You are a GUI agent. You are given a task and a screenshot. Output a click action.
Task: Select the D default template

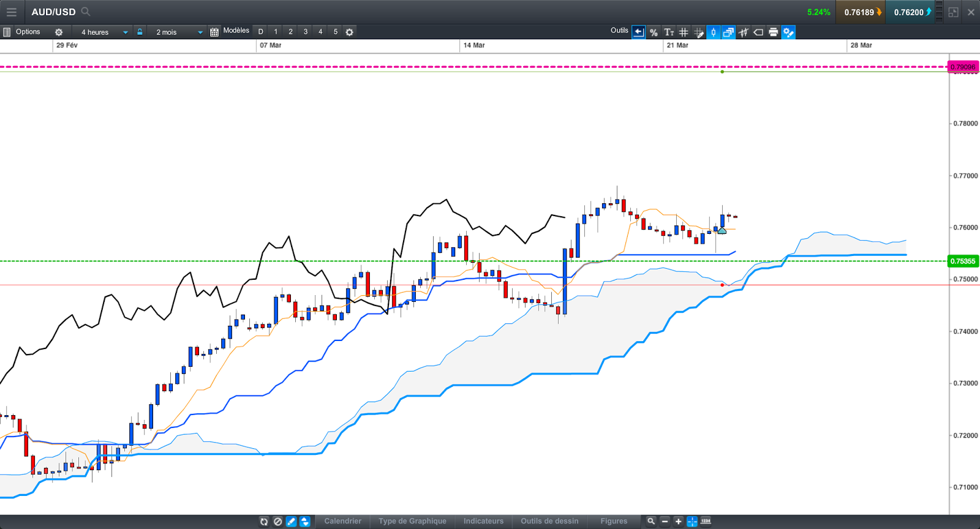tap(260, 32)
